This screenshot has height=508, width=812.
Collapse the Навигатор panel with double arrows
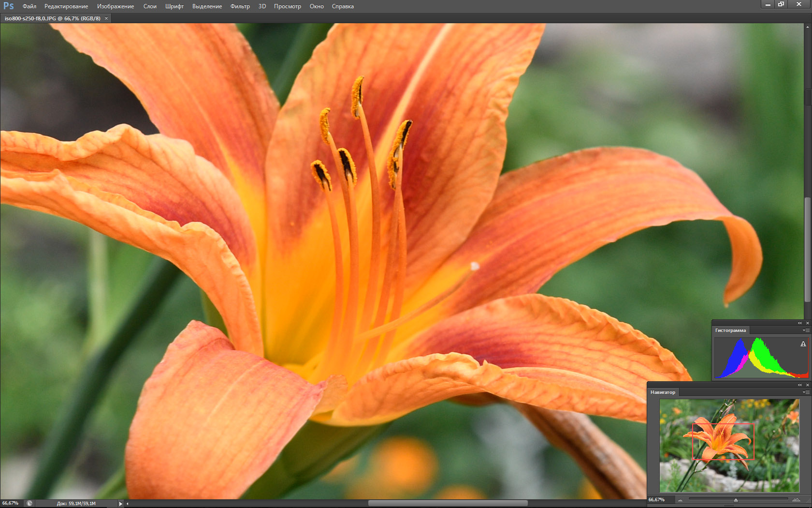point(799,385)
